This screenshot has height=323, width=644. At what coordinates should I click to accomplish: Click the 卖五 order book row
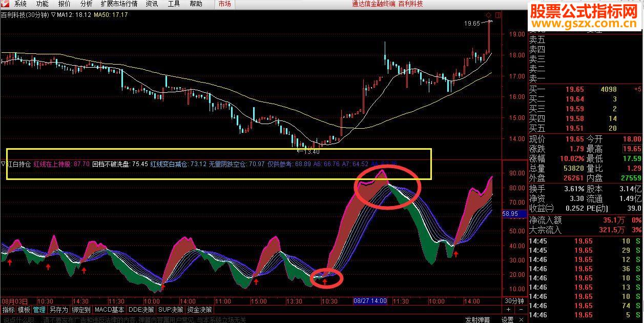point(586,39)
